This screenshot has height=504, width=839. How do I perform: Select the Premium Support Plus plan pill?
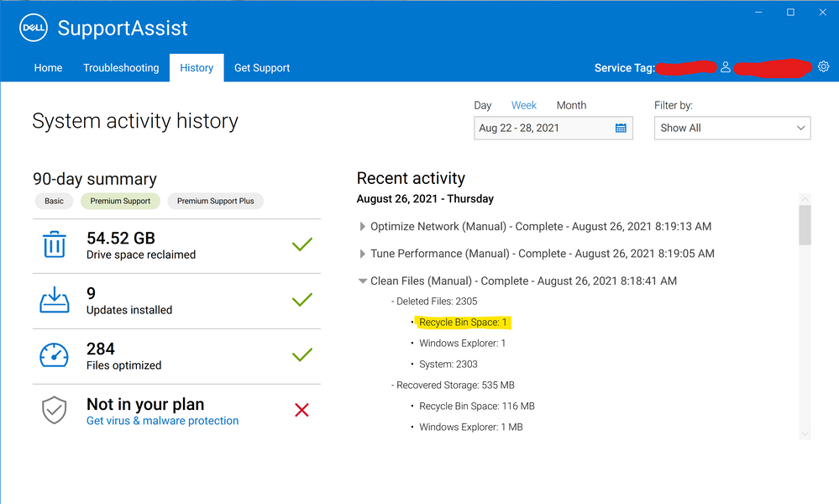coord(216,201)
